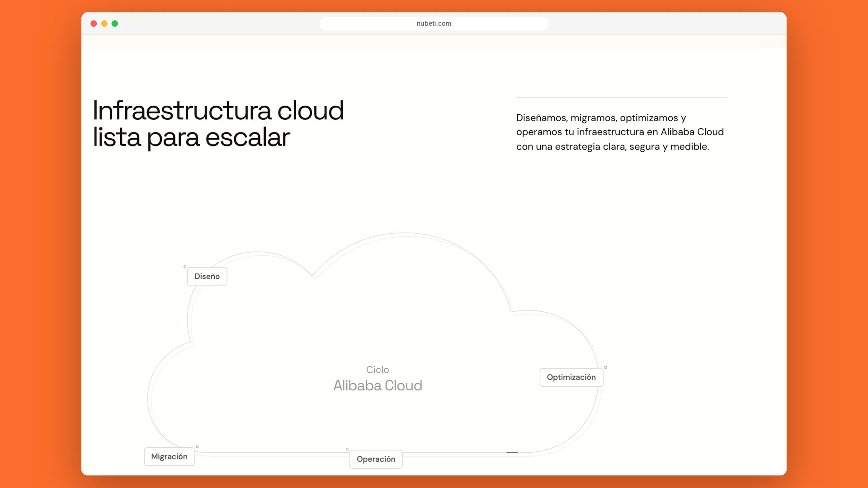This screenshot has width=868, height=488.
Task: Click the "Ciclo" text inside the cloud
Action: pos(377,370)
